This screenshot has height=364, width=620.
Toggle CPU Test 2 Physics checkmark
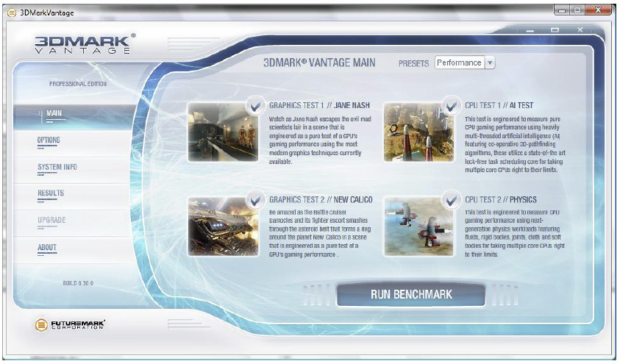[451, 200]
